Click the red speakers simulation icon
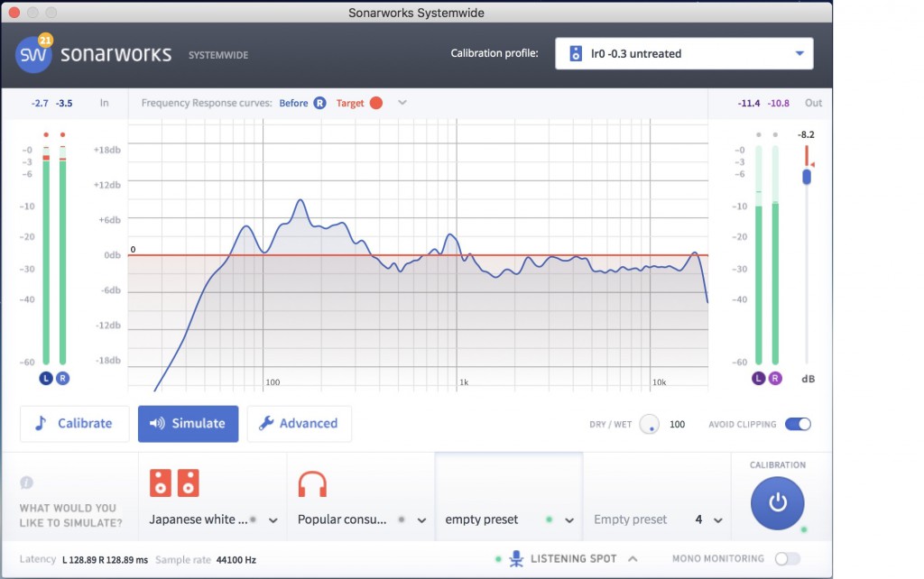 tap(174, 483)
